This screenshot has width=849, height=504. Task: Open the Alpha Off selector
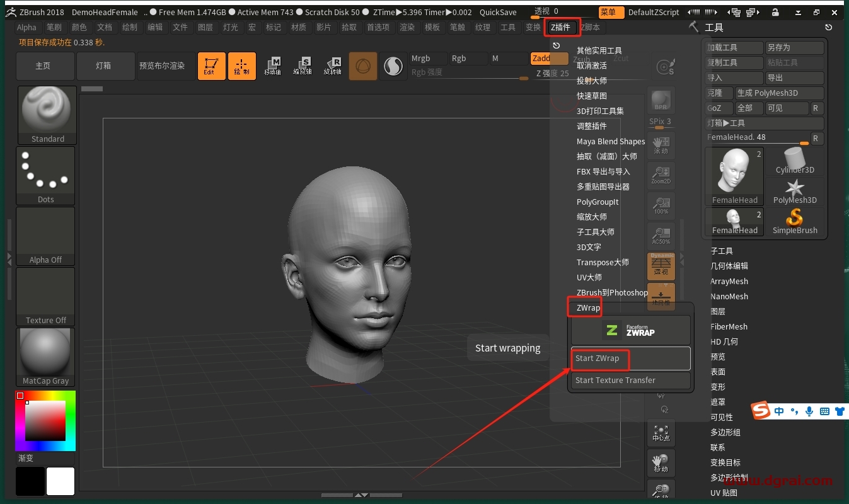tap(46, 236)
